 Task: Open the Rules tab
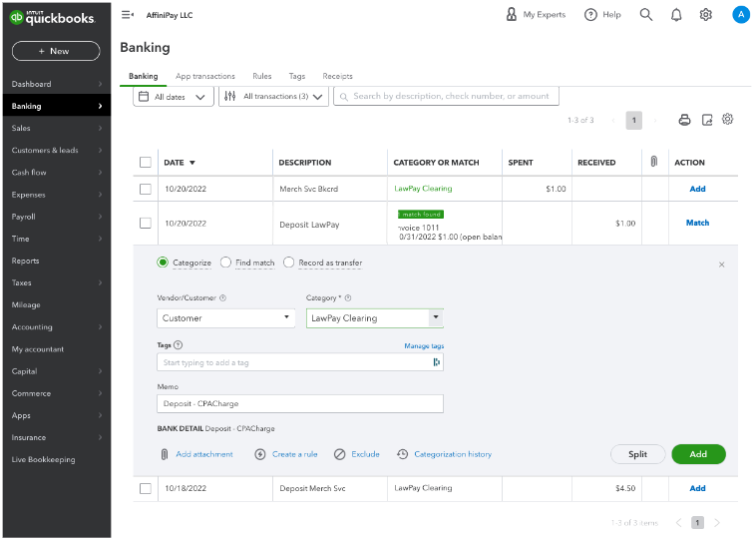click(x=261, y=76)
